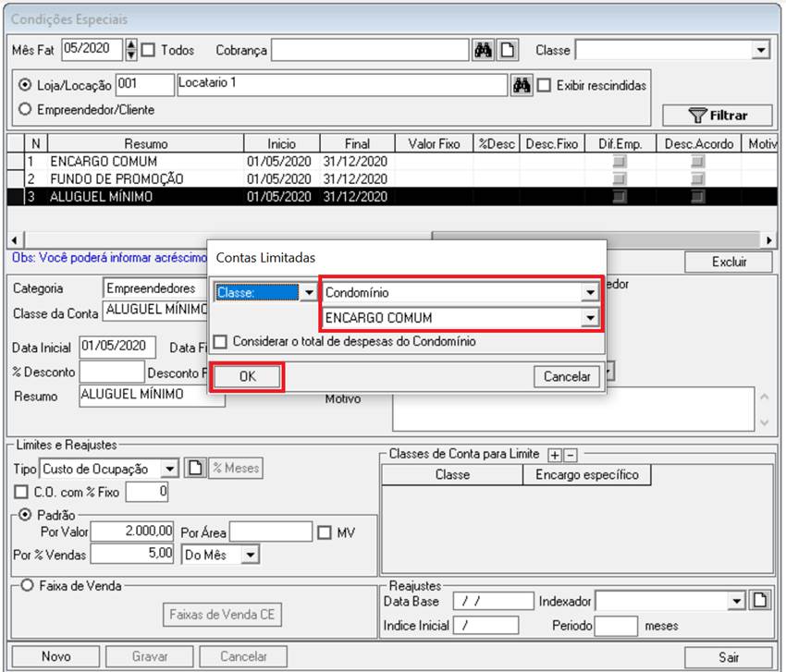The height and width of the screenshot is (672, 786).
Task: Select the ALUGUEL MÍNIMO grid row
Action: (392, 197)
